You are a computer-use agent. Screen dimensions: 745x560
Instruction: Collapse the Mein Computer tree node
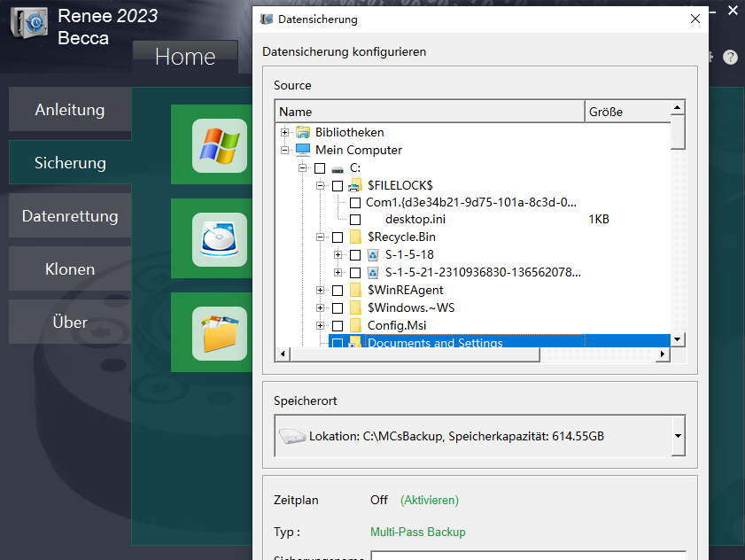click(x=284, y=150)
